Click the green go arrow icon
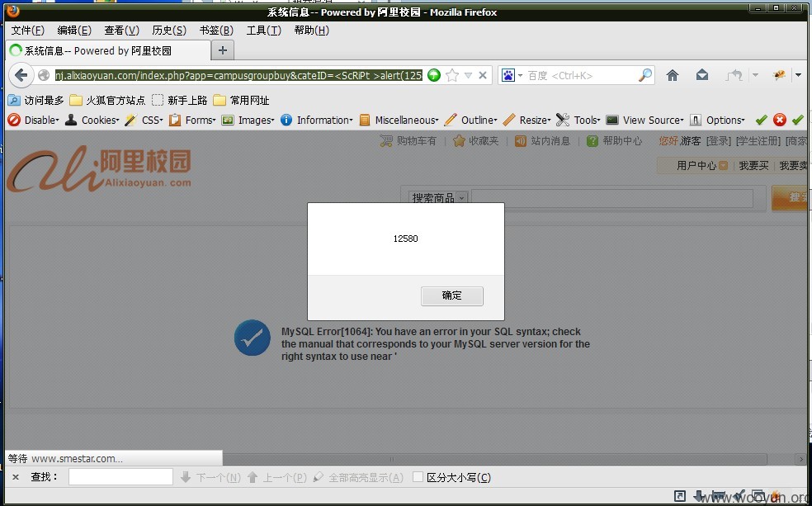 (434, 76)
